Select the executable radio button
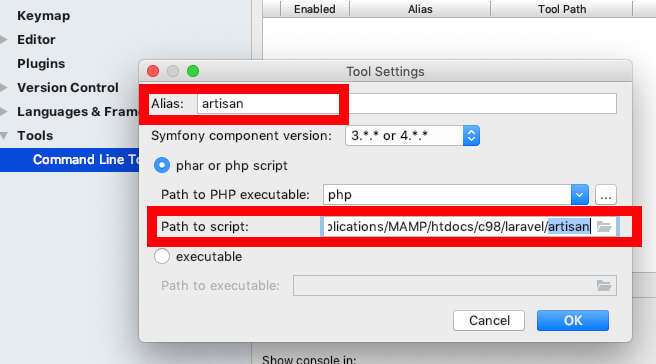 tap(162, 256)
